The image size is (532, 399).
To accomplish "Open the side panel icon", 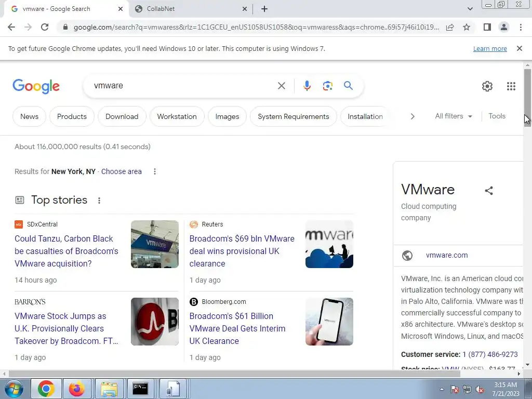I will click(487, 27).
